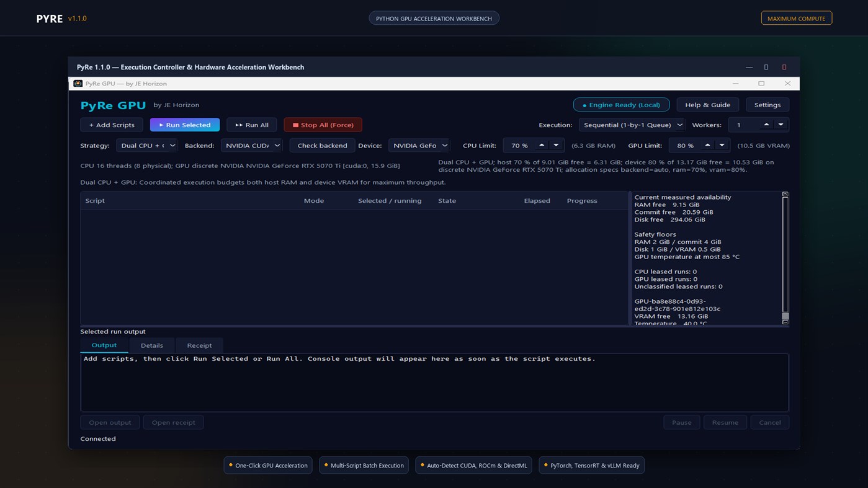Click the MAXIMUM COMPUTE badge
The image size is (868, 488).
click(x=797, y=19)
